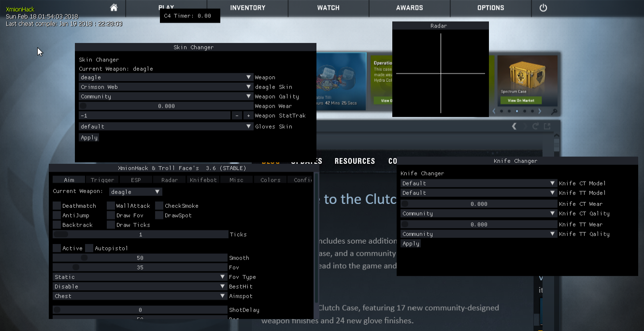
Task: Click the plus button for Weapon StatTrak
Action: (248, 116)
